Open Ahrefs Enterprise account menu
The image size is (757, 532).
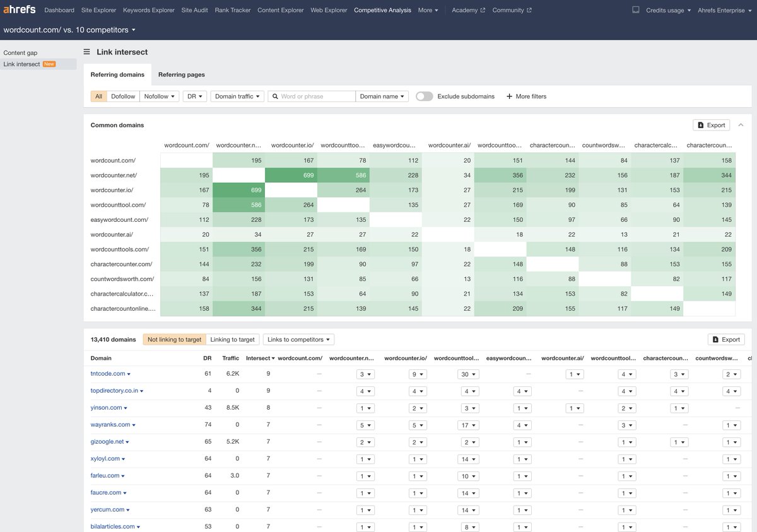click(725, 10)
